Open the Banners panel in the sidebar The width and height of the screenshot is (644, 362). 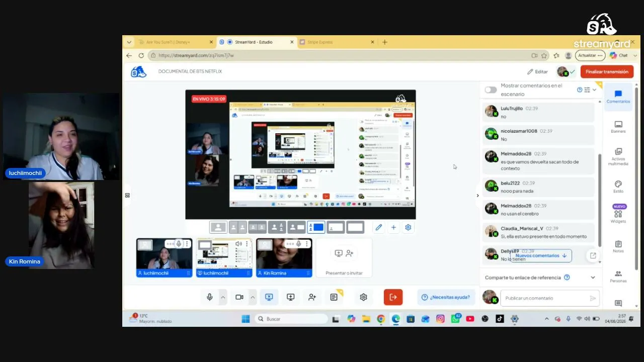pyautogui.click(x=618, y=127)
